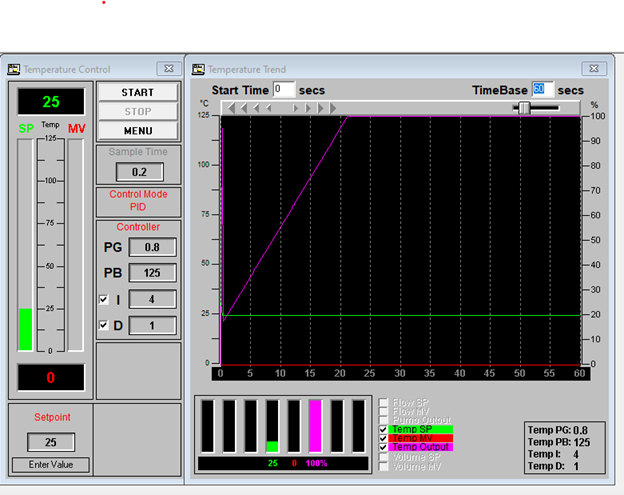Click the green 25 SP digital display
Image resolution: width=624 pixels, height=495 pixels.
click(x=51, y=101)
